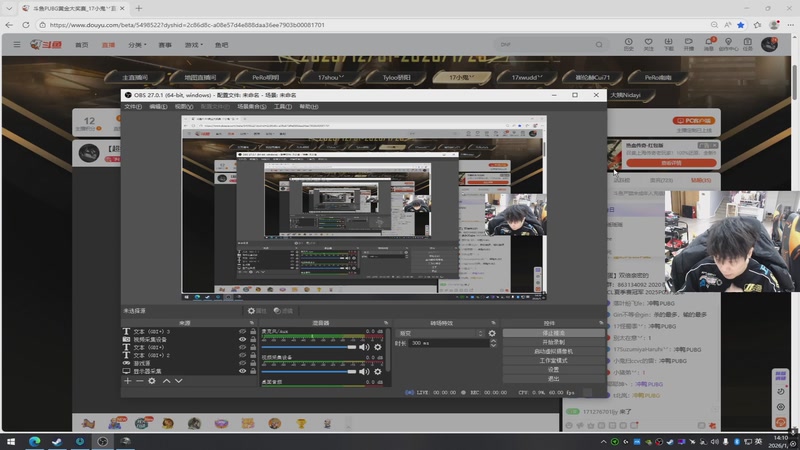
Task: Click the 视频采集设备 volume slider handle
Action: pyautogui.click(x=352, y=371)
